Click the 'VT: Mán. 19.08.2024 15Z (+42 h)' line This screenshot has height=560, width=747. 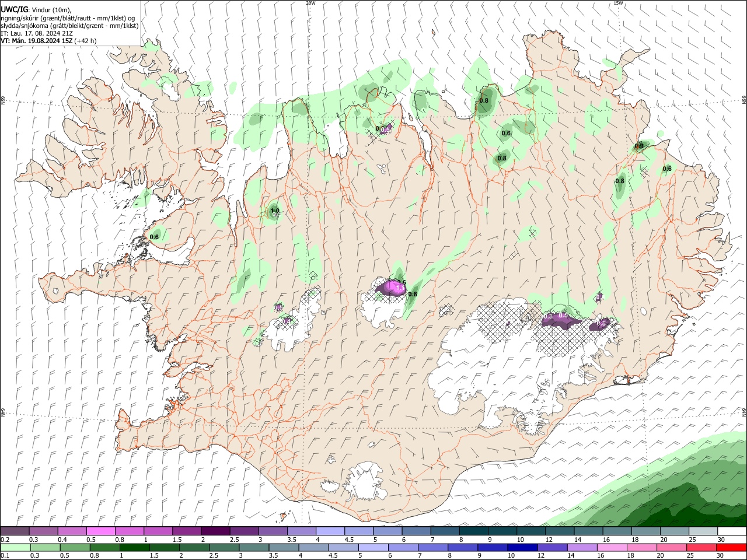click(48, 41)
